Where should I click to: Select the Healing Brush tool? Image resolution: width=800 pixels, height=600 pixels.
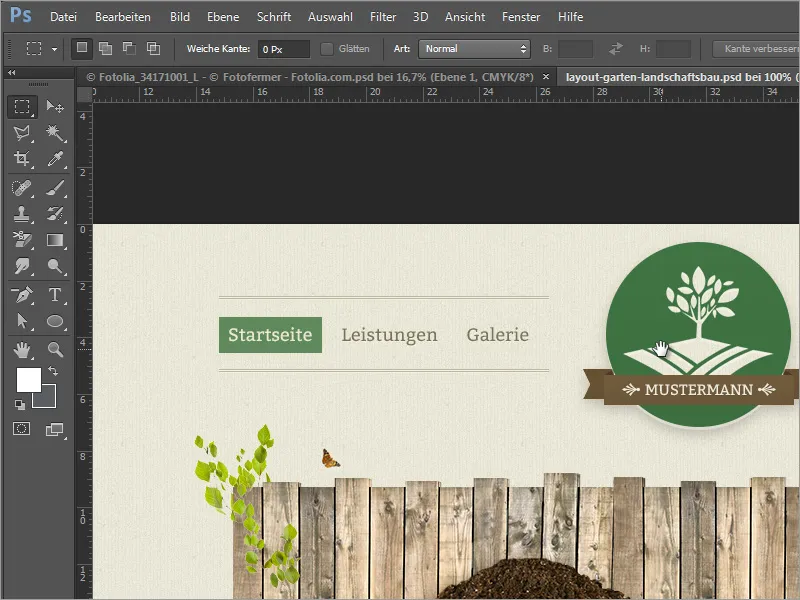pos(22,188)
